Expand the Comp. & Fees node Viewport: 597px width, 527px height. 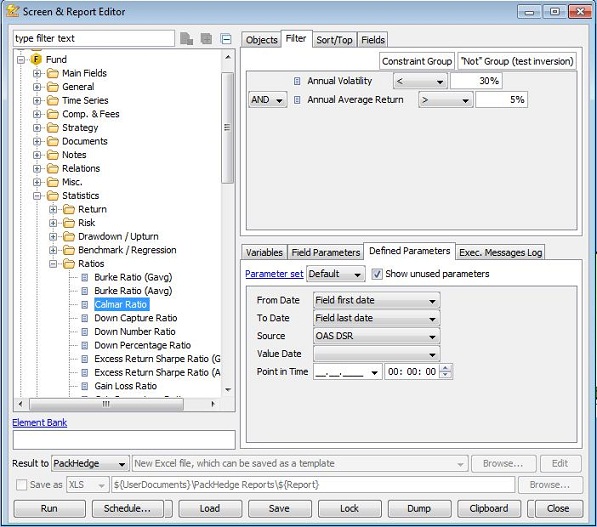[37, 114]
